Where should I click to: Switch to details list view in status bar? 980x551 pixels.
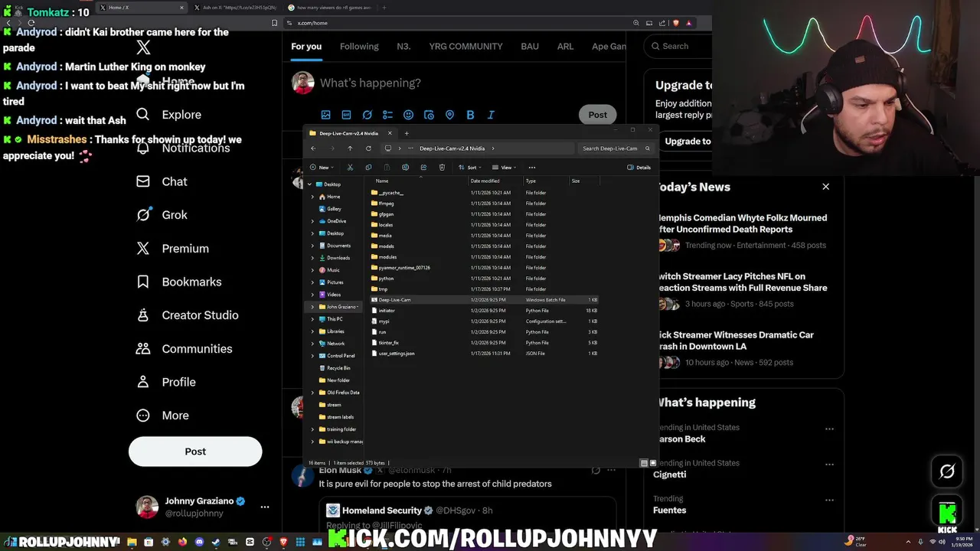644,463
